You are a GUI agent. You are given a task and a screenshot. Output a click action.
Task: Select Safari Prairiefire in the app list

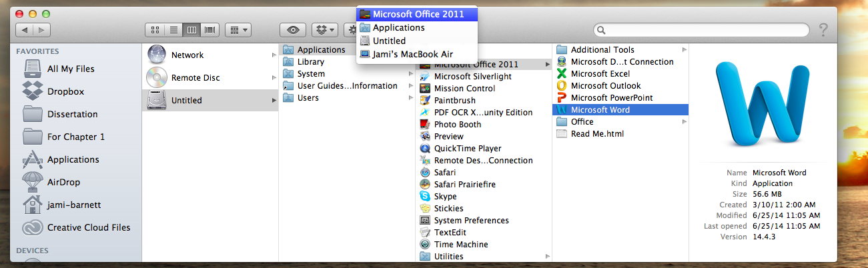(484, 184)
